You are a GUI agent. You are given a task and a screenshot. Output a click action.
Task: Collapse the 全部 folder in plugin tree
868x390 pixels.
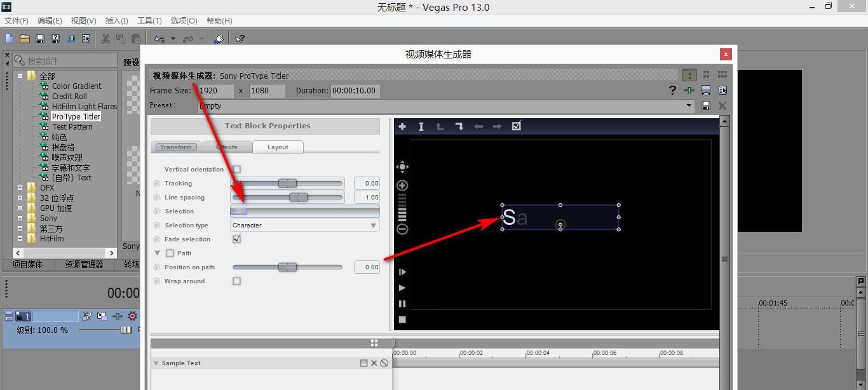(x=20, y=76)
